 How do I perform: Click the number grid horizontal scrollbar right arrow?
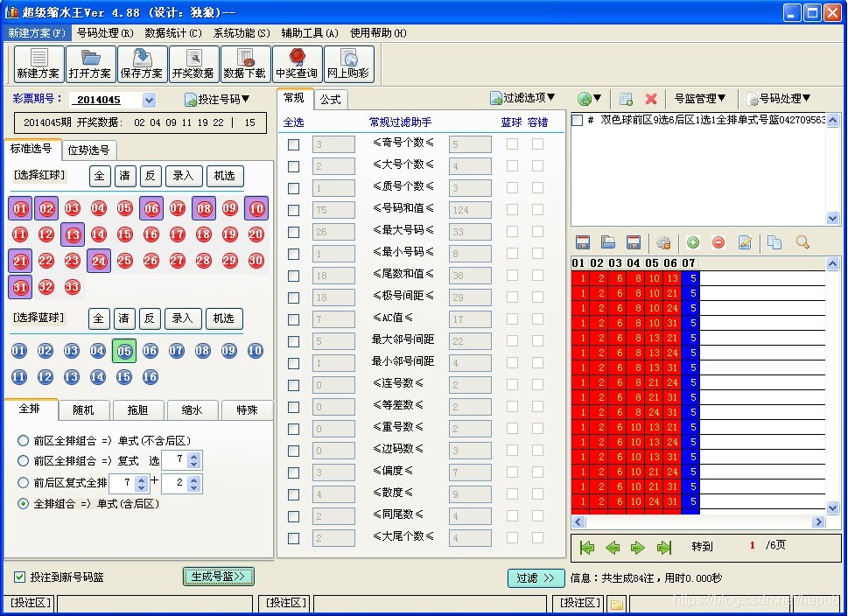(818, 521)
